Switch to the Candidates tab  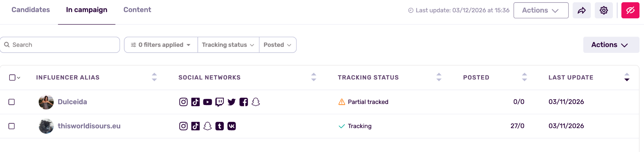tap(31, 10)
